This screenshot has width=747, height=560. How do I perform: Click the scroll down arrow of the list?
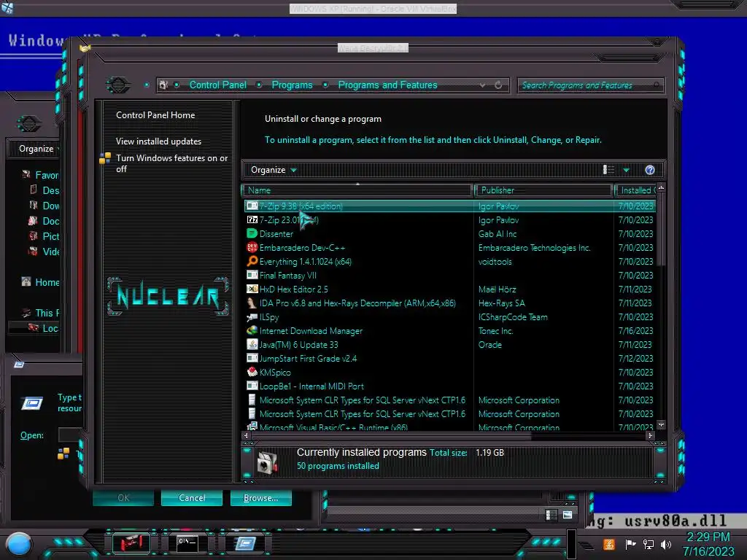(661, 424)
